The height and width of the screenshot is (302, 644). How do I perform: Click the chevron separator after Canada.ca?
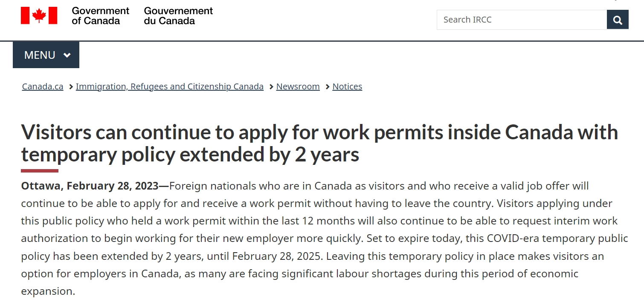coord(71,87)
